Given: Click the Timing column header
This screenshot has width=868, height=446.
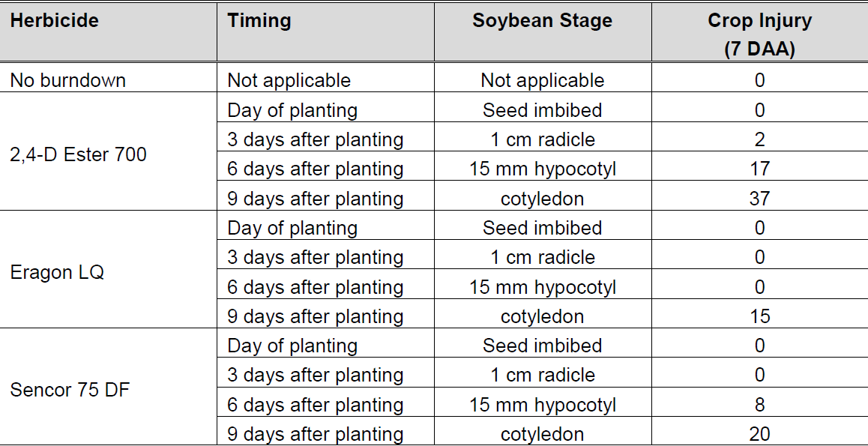Looking at the screenshot, I should 259,21.
